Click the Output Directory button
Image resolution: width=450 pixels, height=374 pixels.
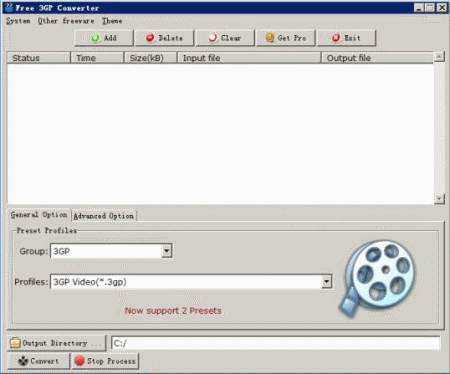click(57, 343)
